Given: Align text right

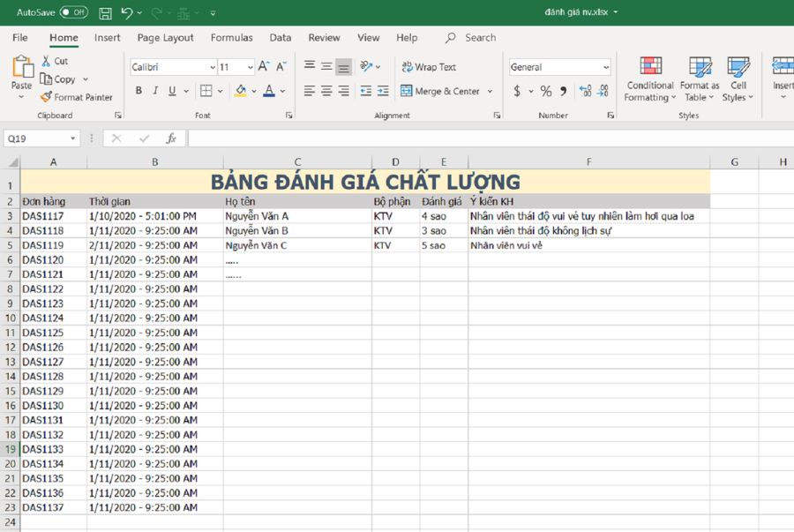Looking at the screenshot, I should [343, 91].
